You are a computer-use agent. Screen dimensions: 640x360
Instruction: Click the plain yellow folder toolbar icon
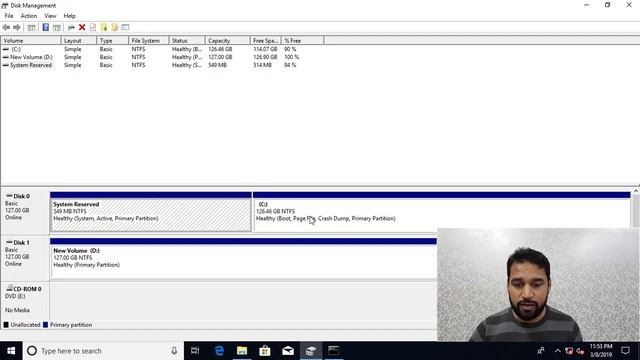pos(115,27)
